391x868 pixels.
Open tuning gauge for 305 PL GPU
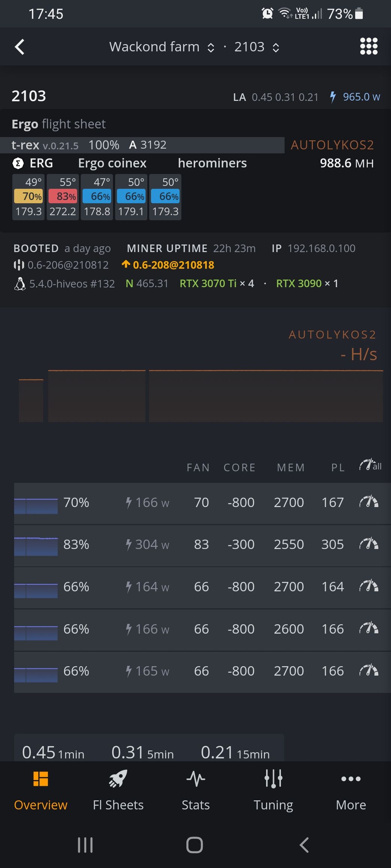pos(368,544)
